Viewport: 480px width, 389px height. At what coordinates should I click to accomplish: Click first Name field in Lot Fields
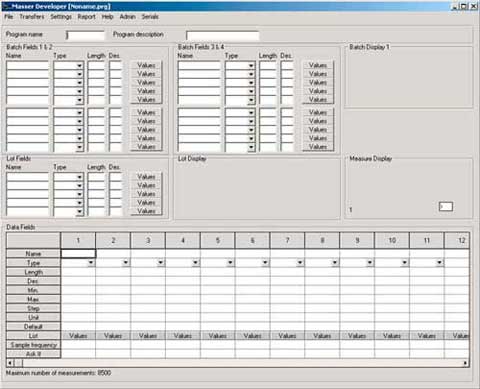click(x=28, y=177)
